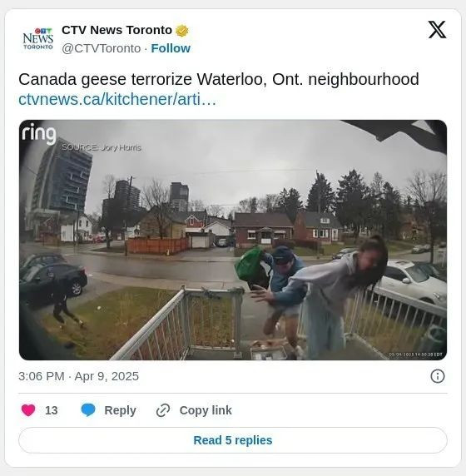Open the 3:06 PM Apr 9, 2025 timestamp

[78, 376]
